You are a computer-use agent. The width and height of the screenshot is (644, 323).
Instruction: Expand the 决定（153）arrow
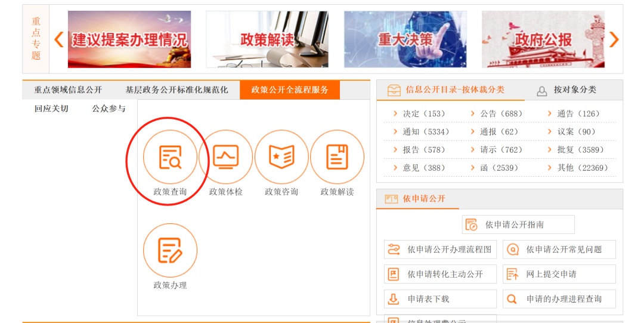coord(395,113)
